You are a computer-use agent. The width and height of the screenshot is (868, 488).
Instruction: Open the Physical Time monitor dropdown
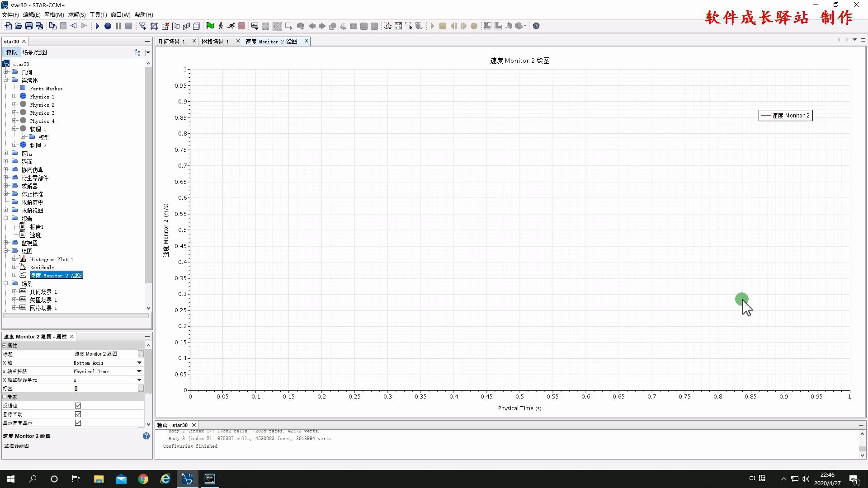(139, 371)
